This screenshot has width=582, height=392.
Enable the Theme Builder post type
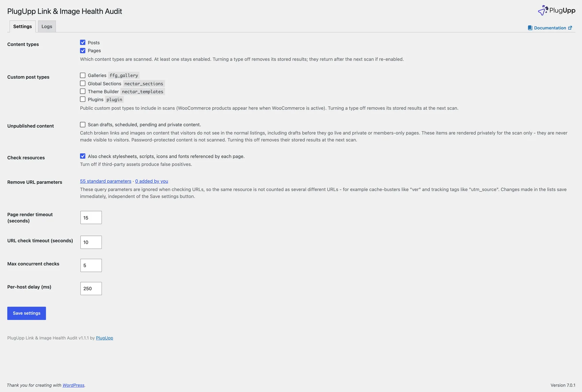[83, 91]
